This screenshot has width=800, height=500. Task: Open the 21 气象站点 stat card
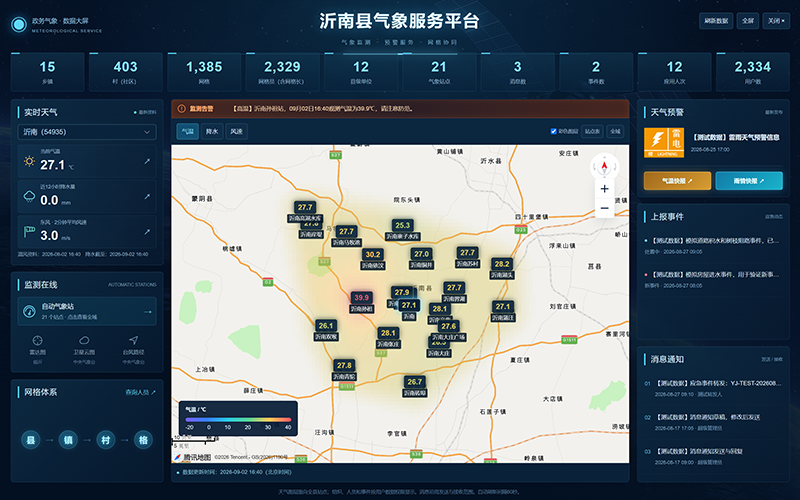(439, 72)
